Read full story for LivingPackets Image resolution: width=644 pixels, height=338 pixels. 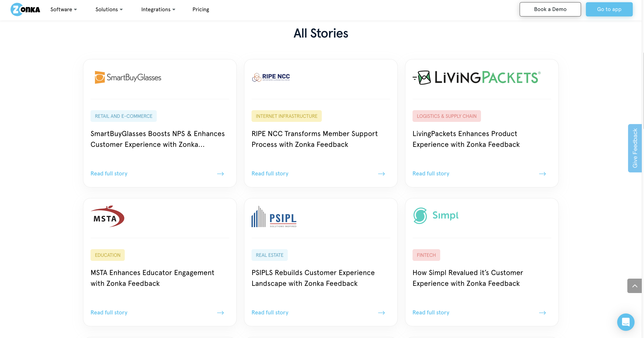pos(431,173)
